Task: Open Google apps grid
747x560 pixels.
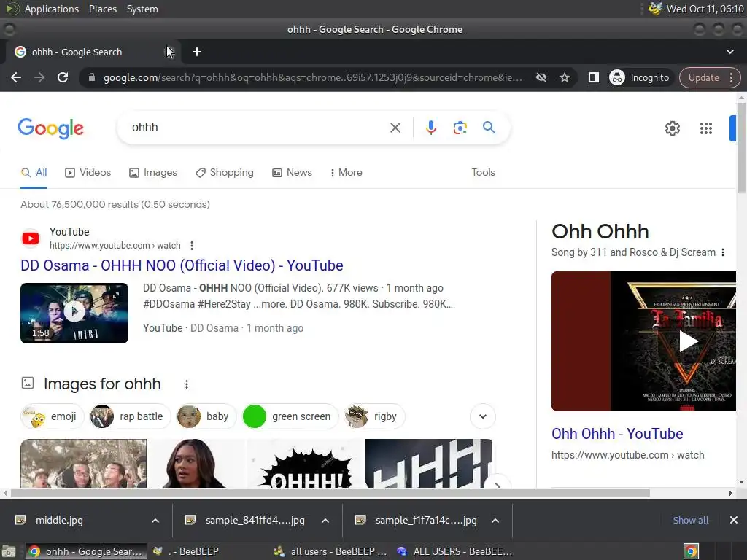Action: point(706,128)
